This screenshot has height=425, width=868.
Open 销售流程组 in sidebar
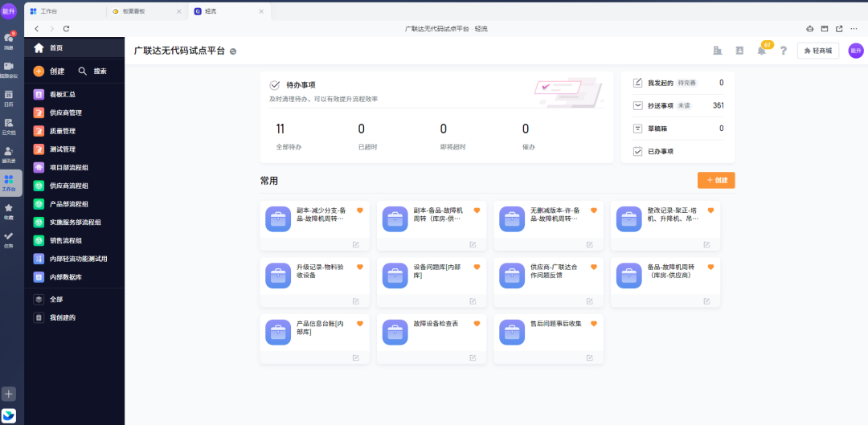74,241
